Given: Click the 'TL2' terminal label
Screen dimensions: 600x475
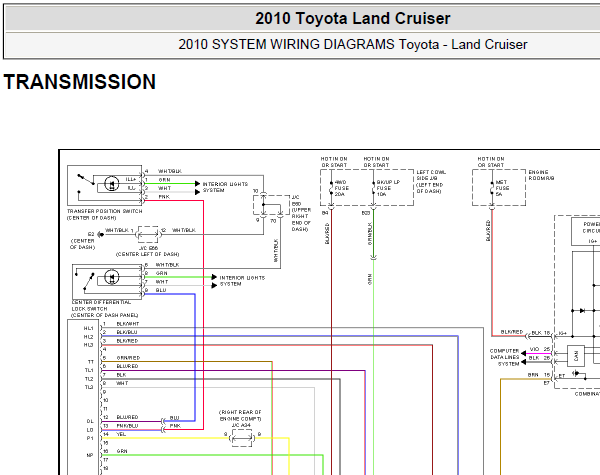Looking at the screenshot, I should click(89, 379).
